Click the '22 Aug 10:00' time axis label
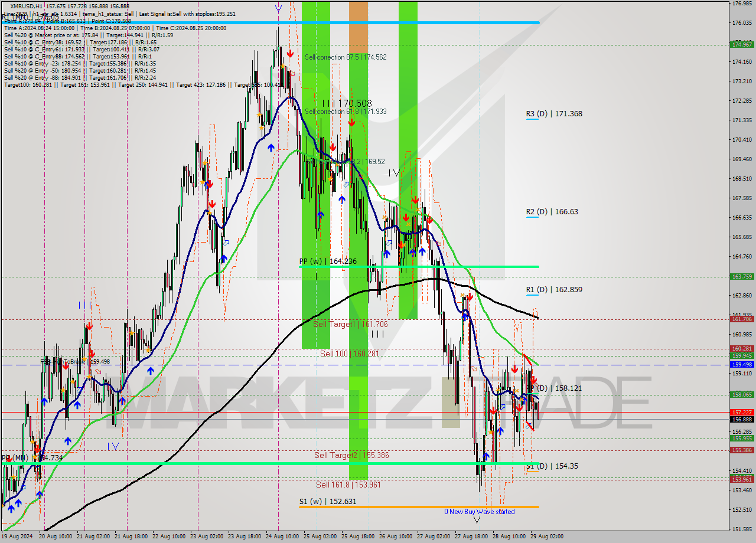The width and height of the screenshot is (756, 543). click(170, 537)
